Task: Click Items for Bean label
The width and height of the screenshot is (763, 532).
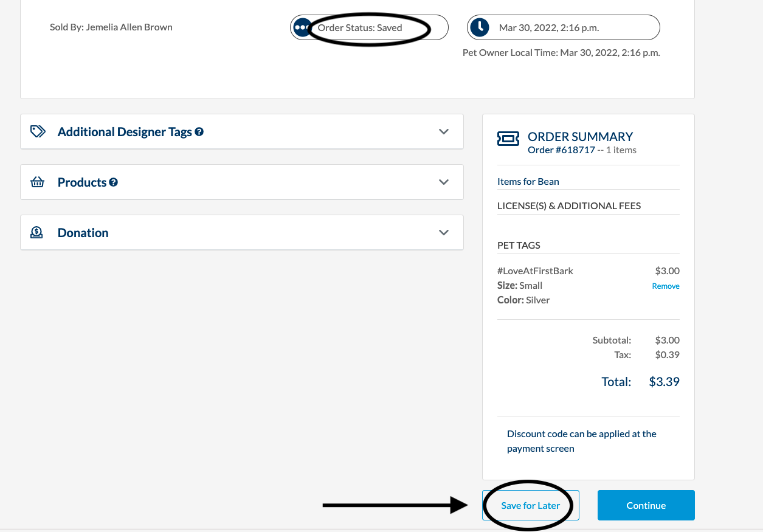Action: click(528, 181)
